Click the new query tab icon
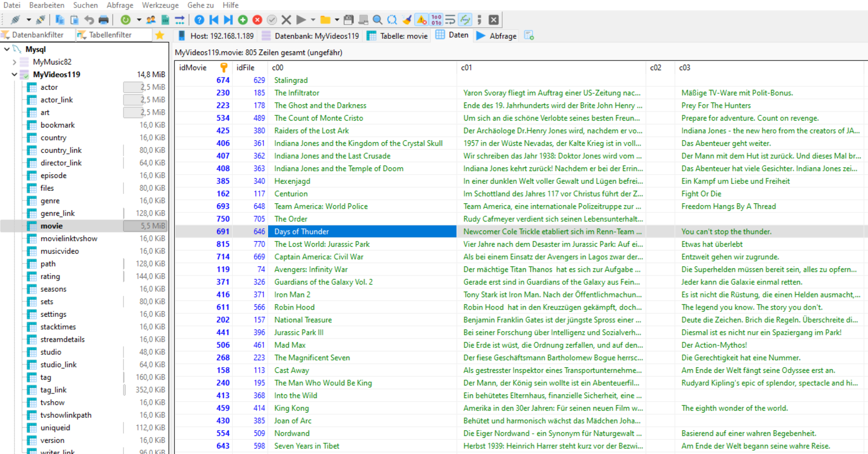The image size is (868, 454). point(529,35)
